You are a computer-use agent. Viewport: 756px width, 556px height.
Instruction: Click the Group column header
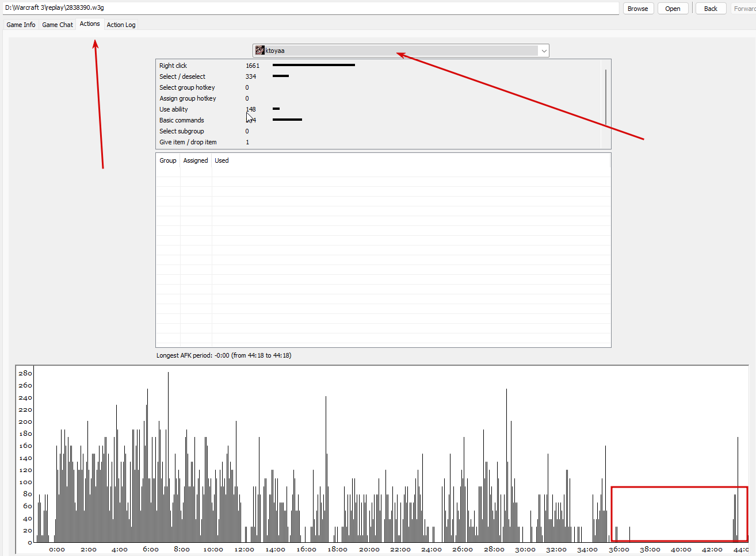coord(168,160)
